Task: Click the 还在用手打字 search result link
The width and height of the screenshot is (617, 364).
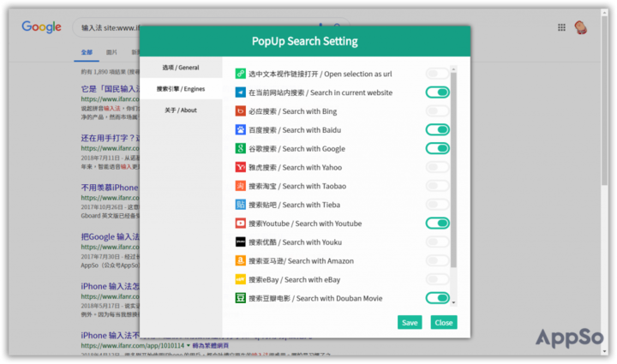Action: [110, 138]
